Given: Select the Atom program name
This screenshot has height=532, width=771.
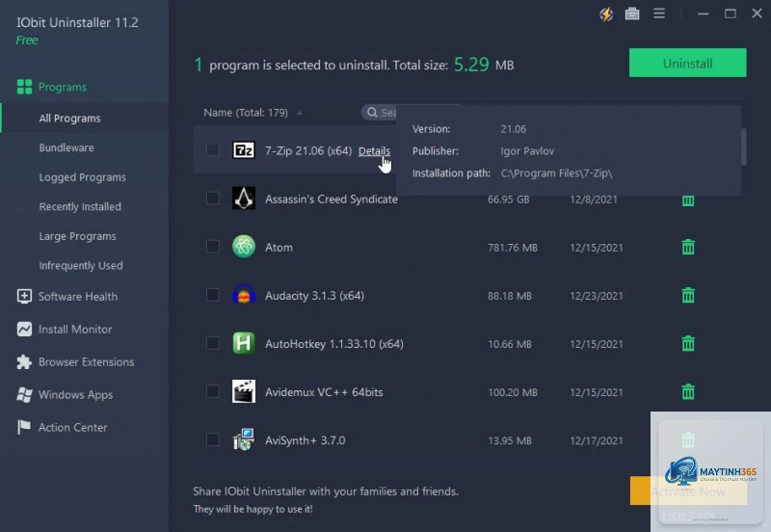Looking at the screenshot, I should click(279, 248).
